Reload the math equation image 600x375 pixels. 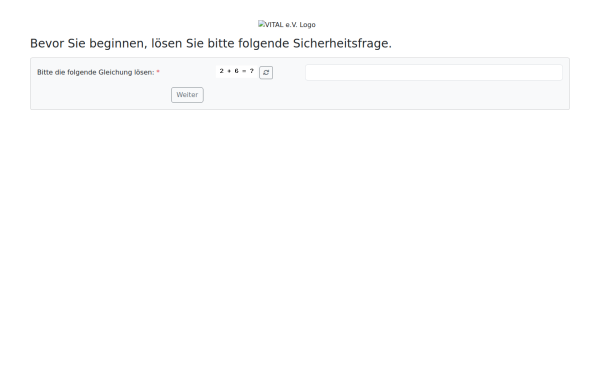pos(266,72)
